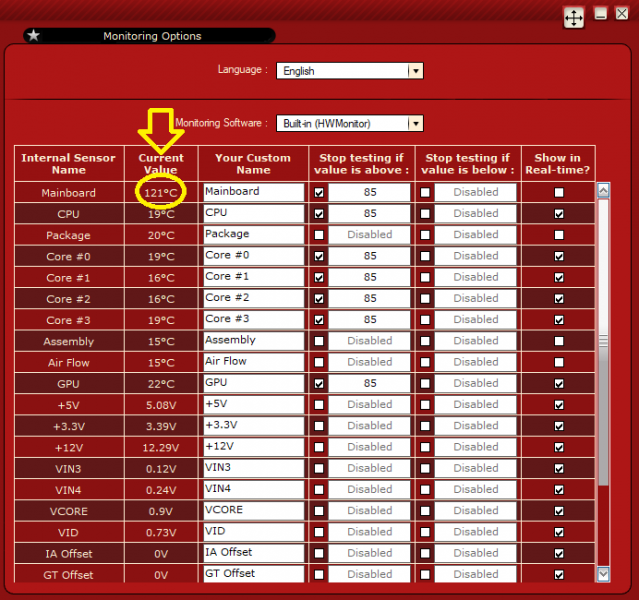This screenshot has width=639, height=600.
Task: Uncheck Show in Real-time for VCORE
Action: pyautogui.click(x=558, y=510)
